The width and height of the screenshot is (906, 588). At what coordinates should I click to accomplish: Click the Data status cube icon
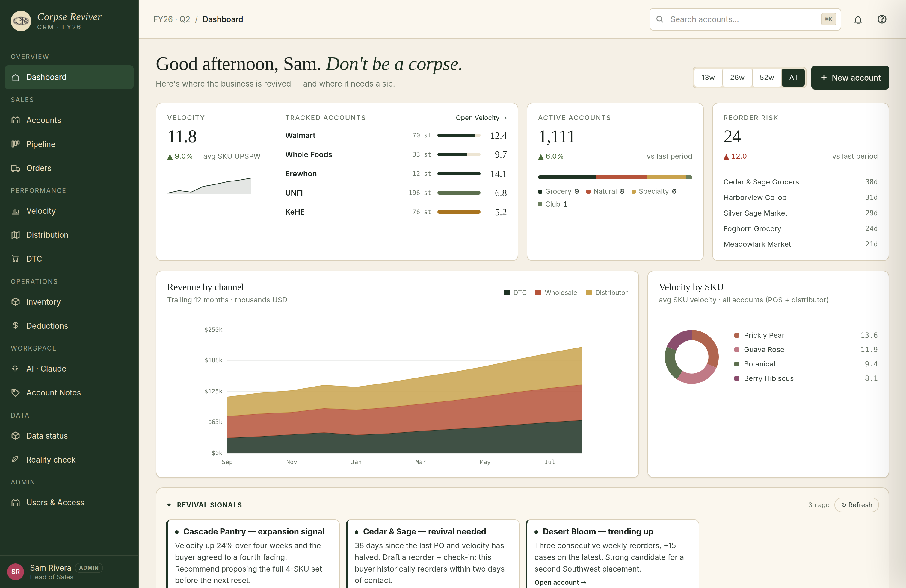coord(16,436)
